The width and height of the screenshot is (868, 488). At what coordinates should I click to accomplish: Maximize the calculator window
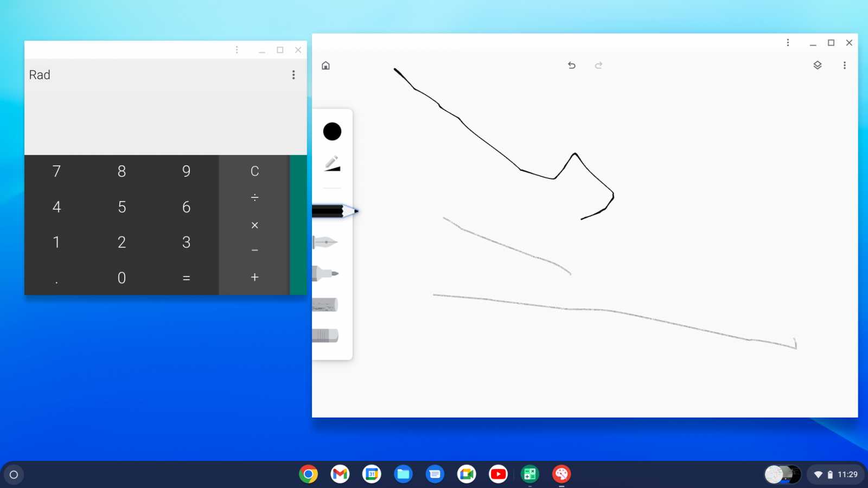coord(280,50)
